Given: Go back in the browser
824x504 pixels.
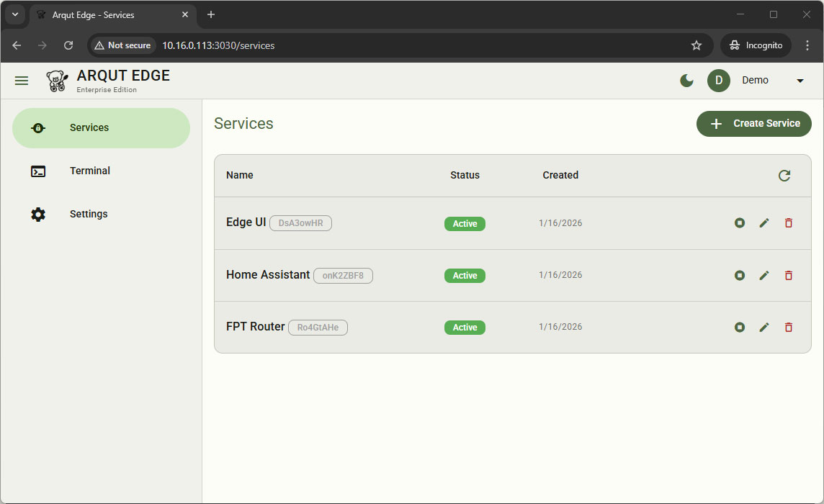Looking at the screenshot, I should [x=17, y=45].
